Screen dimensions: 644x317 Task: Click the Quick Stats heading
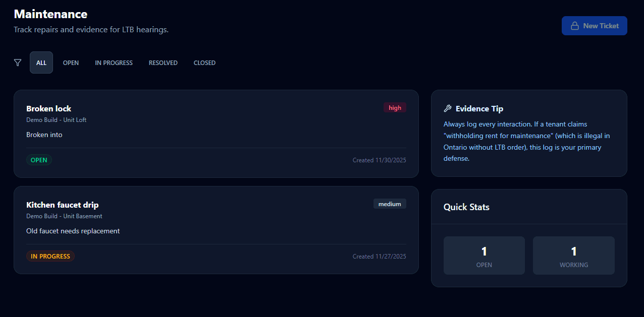[x=466, y=207]
